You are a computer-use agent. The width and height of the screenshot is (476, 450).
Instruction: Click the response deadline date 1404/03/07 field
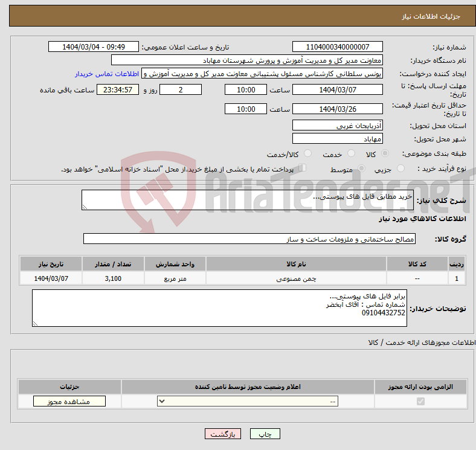[x=337, y=89]
